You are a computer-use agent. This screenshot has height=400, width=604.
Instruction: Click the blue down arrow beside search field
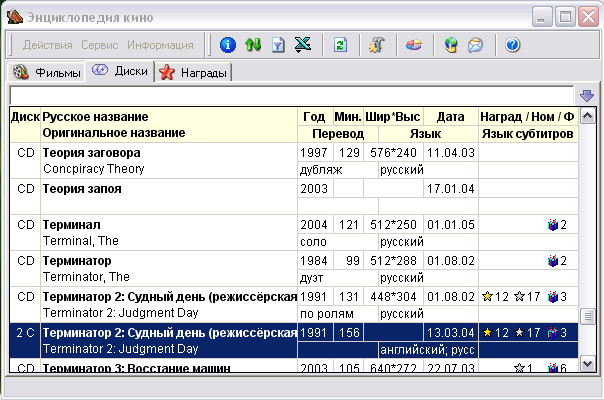(587, 96)
